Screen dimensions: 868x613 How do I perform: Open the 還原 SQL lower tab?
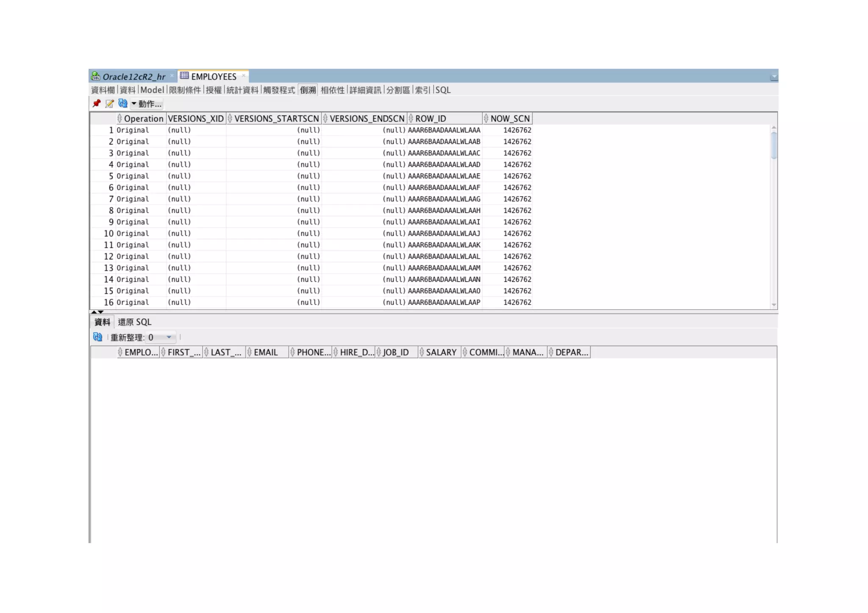(x=134, y=322)
